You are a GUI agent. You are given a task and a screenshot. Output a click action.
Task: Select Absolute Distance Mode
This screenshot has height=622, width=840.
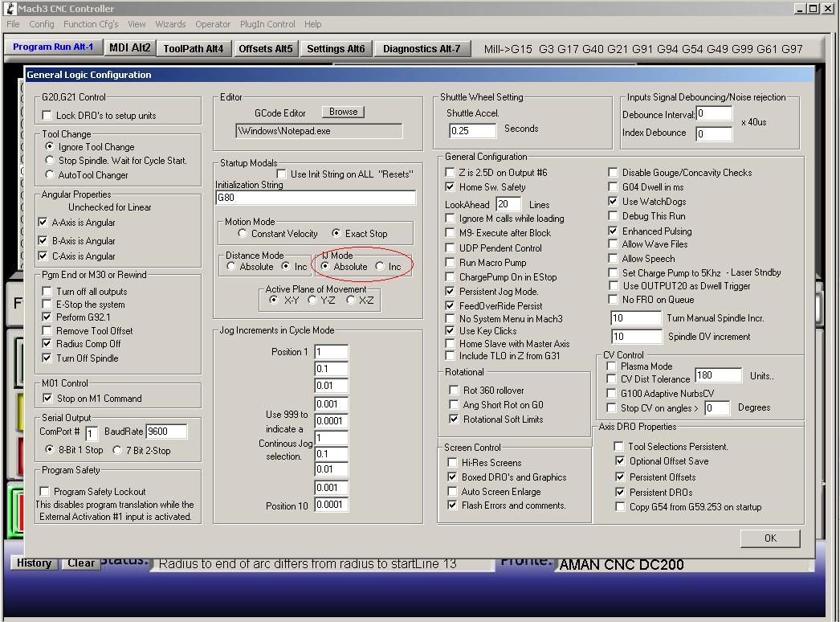[x=231, y=266]
